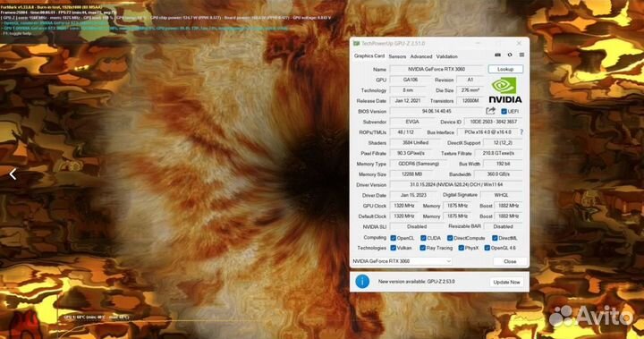644x339 pixels.
Task: Toggle the PhysX checkbox
Action: (462, 248)
